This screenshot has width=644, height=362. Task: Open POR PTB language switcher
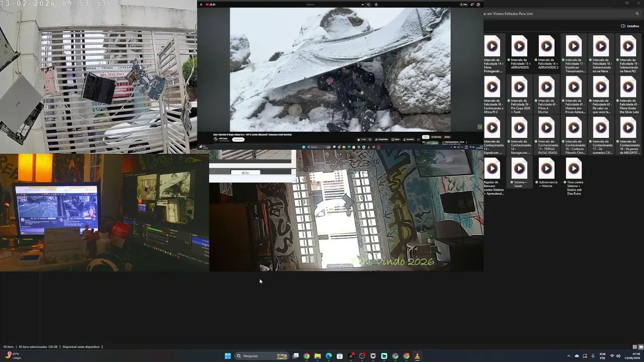[602, 356]
